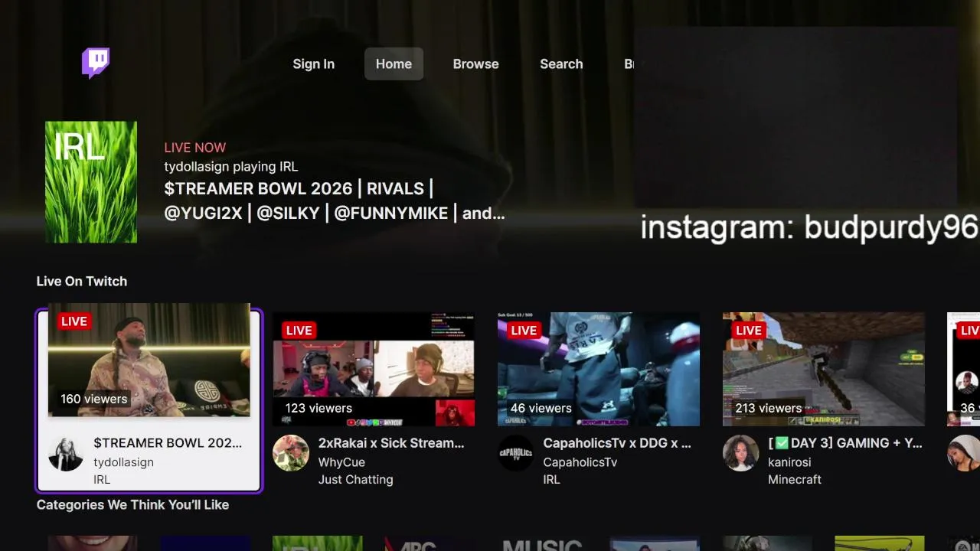Open '2xRakai x Sick Stream...' stream title
The width and height of the screenshot is (980, 551).
point(391,443)
